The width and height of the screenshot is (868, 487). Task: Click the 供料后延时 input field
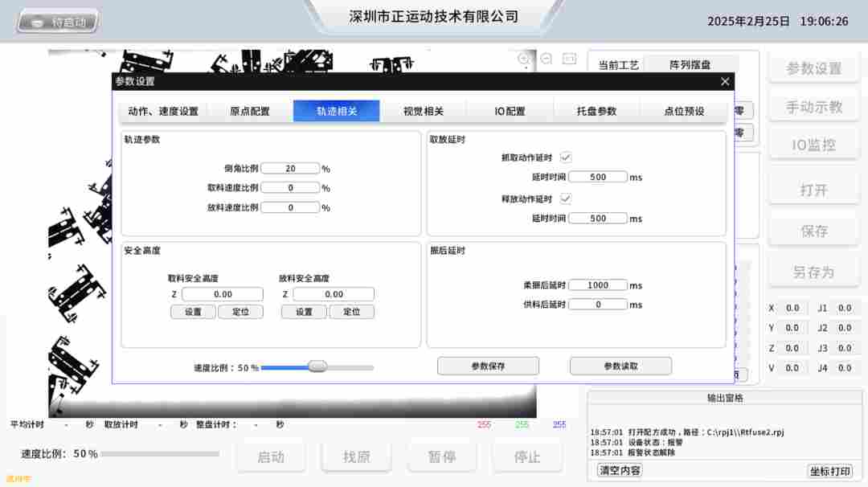pyautogui.click(x=598, y=305)
